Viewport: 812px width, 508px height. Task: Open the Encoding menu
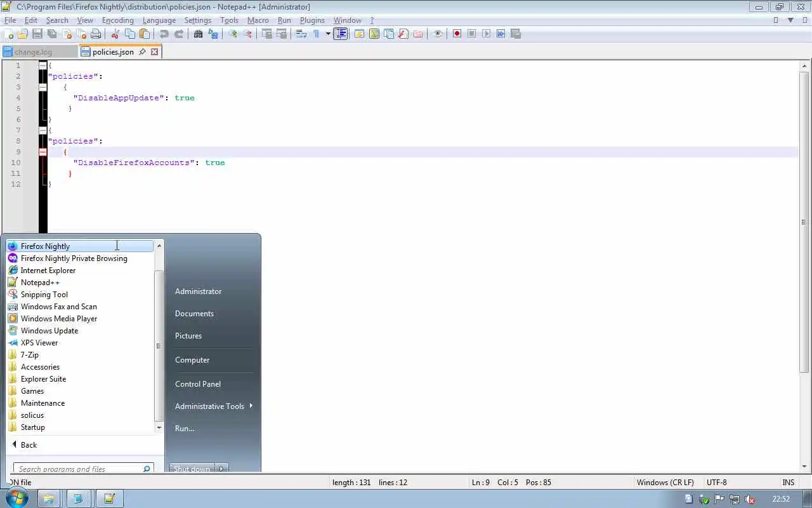(117, 20)
